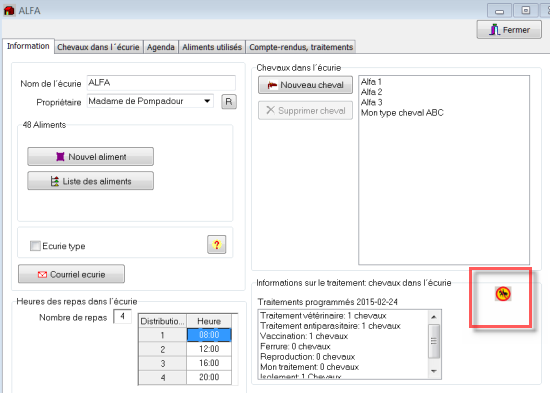Open Liste des aliments

click(90, 181)
